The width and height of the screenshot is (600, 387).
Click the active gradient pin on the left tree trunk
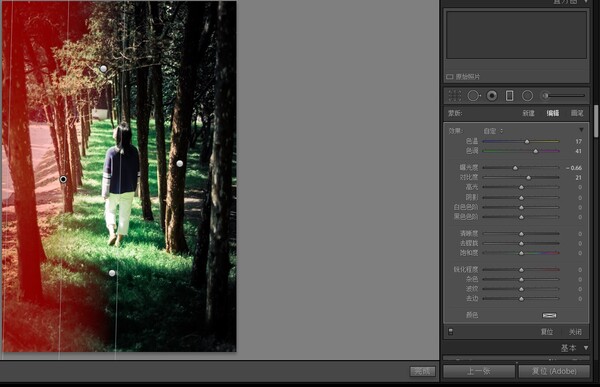pos(63,179)
